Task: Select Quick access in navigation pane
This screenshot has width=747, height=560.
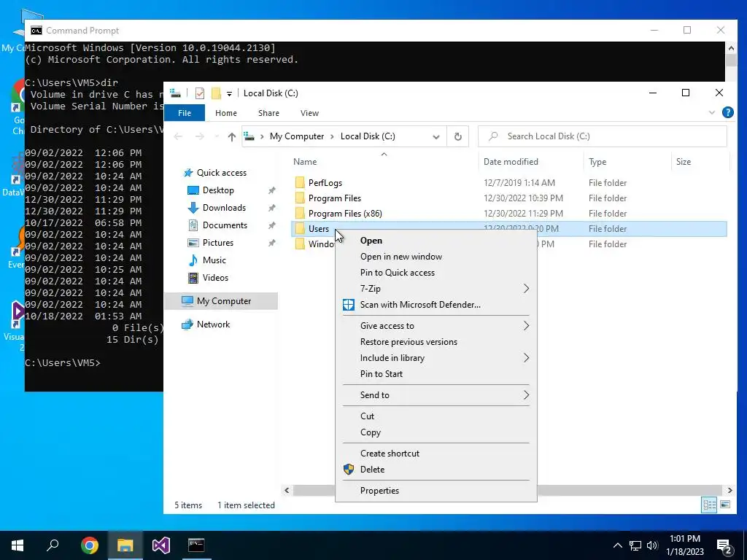Action: click(222, 173)
